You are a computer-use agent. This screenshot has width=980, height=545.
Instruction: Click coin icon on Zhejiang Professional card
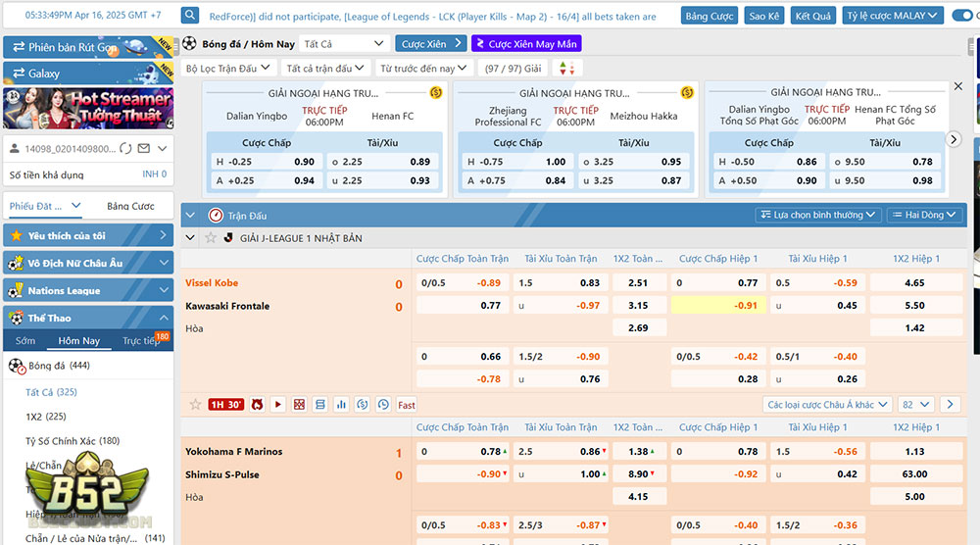pos(687,92)
